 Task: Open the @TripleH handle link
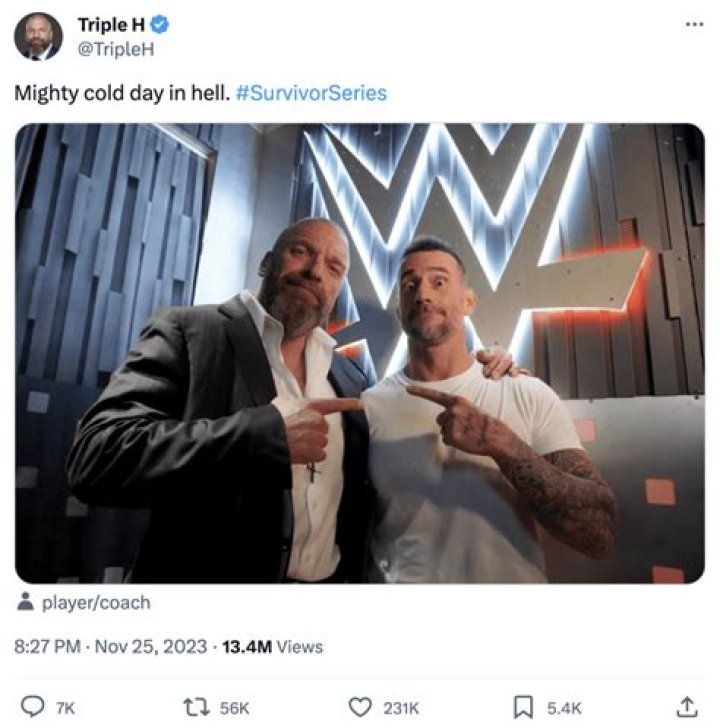point(115,49)
